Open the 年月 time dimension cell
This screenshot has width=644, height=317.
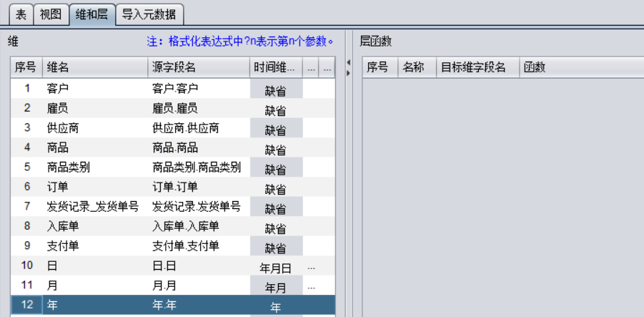pyautogui.click(x=276, y=288)
